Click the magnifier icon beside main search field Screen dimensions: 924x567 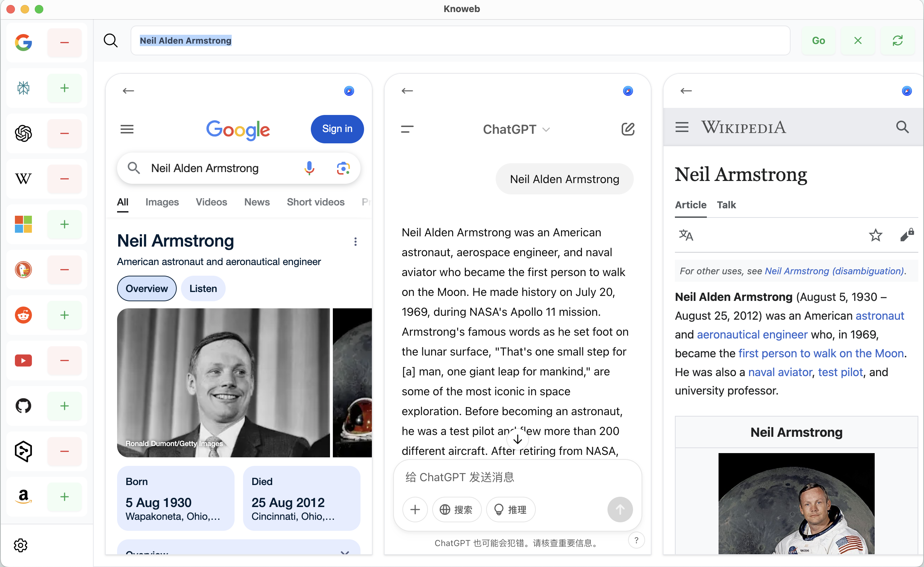point(111,40)
